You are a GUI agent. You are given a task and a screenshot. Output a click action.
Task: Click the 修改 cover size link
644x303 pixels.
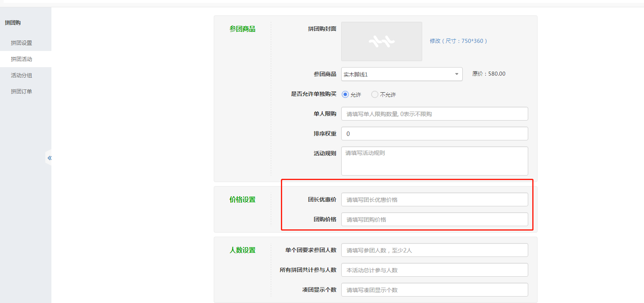click(x=458, y=41)
